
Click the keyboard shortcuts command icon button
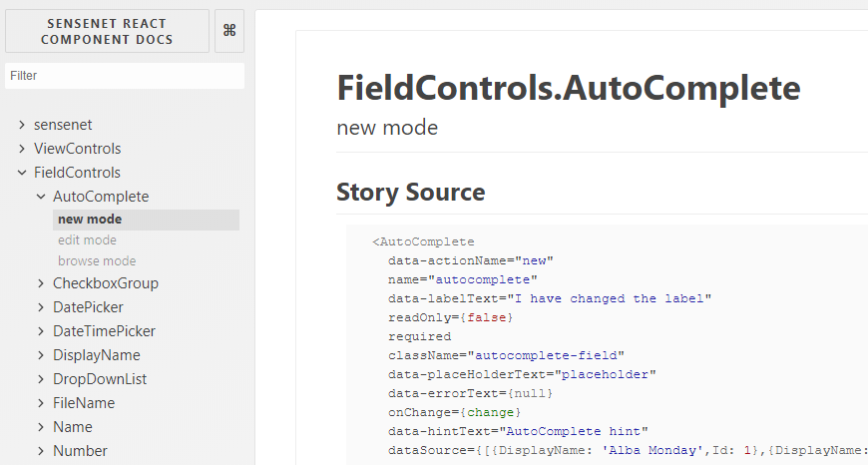tap(228, 31)
